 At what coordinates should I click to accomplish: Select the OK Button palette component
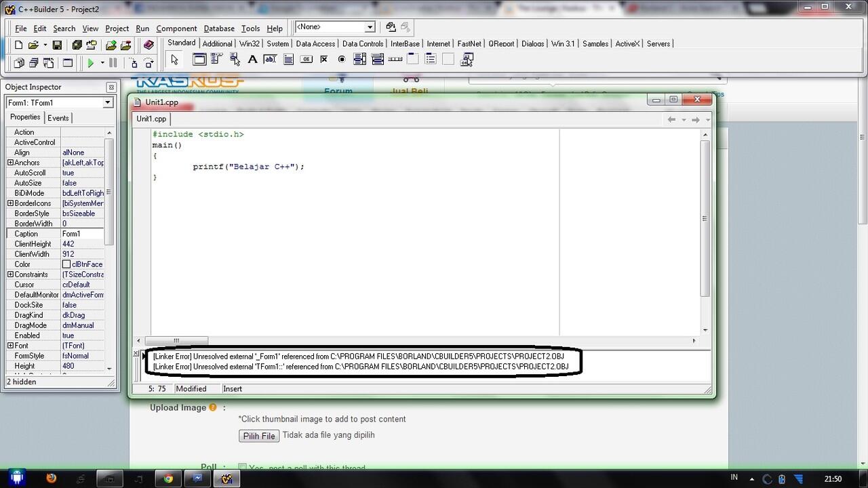coord(306,60)
